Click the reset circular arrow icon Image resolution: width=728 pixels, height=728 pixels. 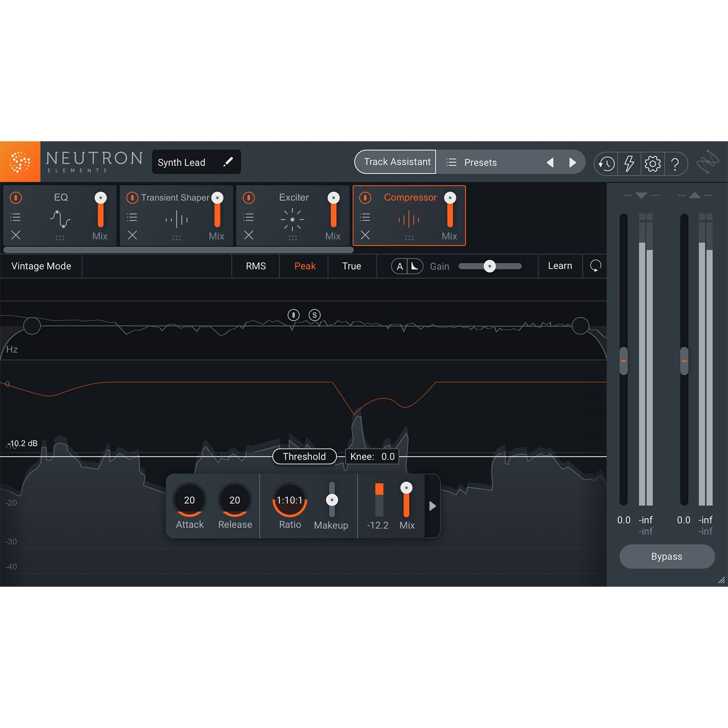(x=596, y=266)
